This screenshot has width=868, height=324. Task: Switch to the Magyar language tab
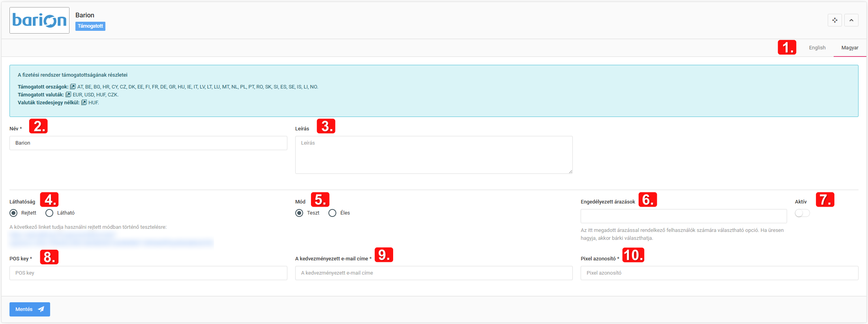(849, 48)
